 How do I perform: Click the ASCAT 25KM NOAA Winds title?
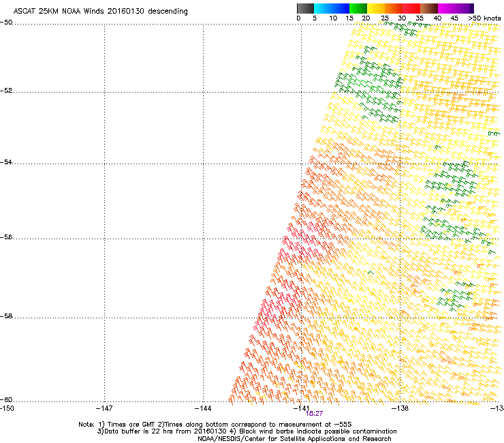[100, 11]
